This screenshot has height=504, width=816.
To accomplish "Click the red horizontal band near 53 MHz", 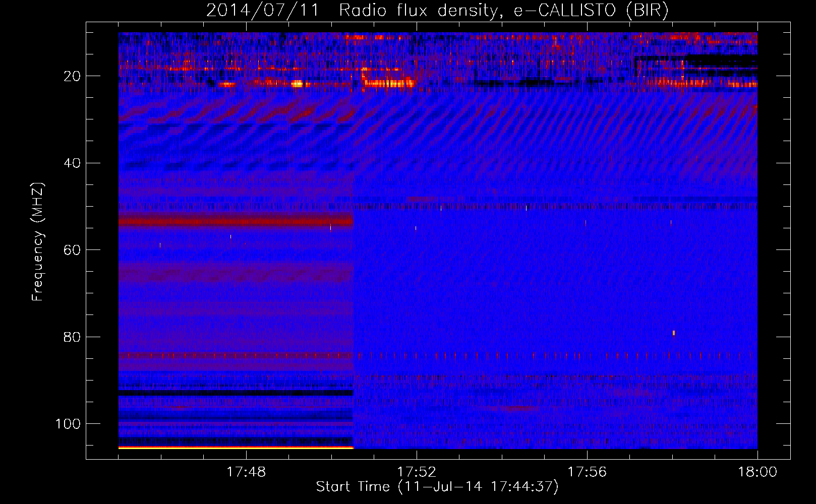I will (236, 221).
